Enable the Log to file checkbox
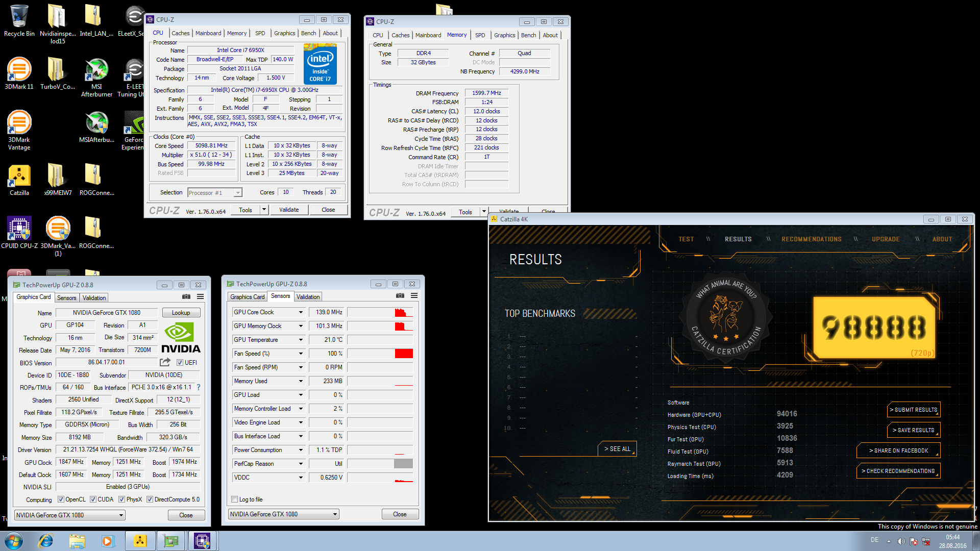The height and width of the screenshot is (551, 980). [x=234, y=499]
